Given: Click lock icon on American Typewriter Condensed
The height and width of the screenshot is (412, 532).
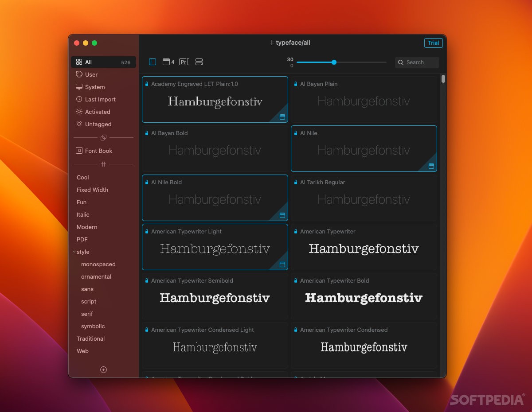Looking at the screenshot, I should click(296, 330).
